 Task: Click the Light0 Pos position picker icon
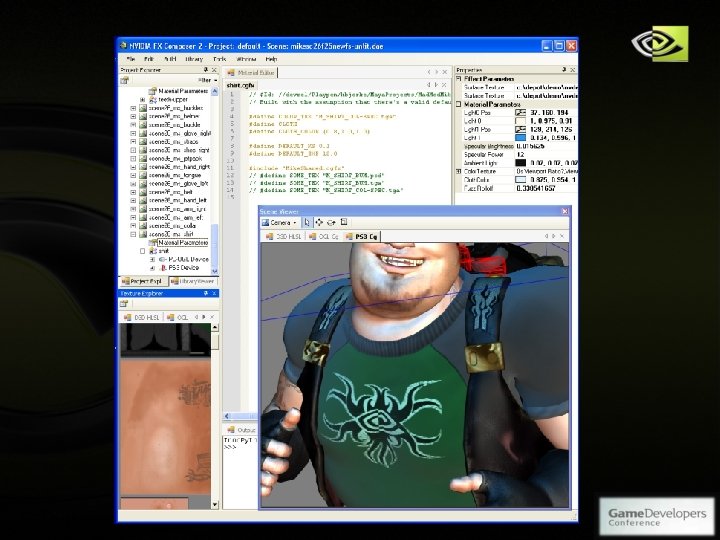pyautogui.click(x=520, y=112)
